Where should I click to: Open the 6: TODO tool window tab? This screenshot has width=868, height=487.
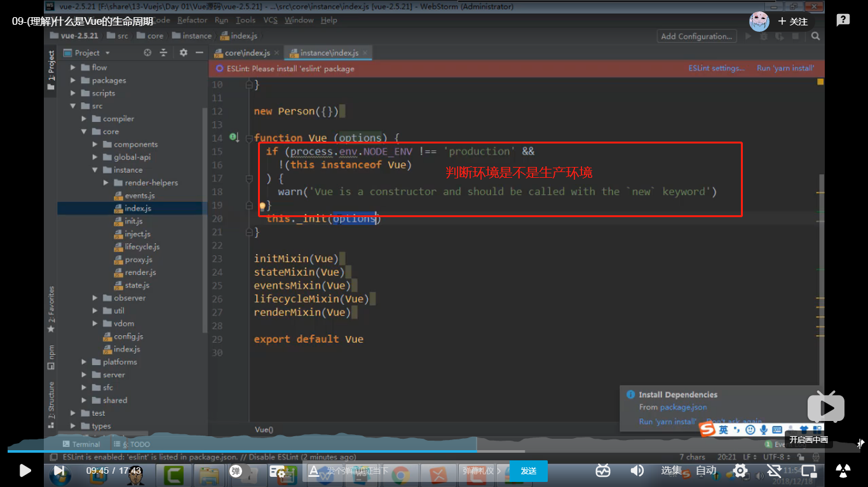click(132, 444)
